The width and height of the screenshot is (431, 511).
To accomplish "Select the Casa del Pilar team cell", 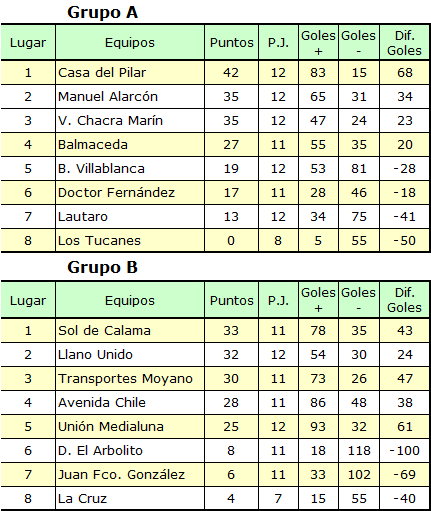I will click(130, 72).
